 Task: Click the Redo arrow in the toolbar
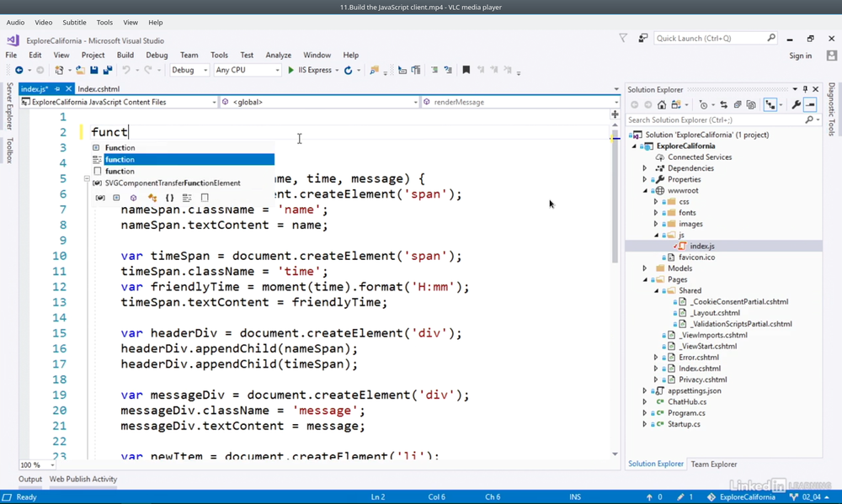tap(148, 71)
